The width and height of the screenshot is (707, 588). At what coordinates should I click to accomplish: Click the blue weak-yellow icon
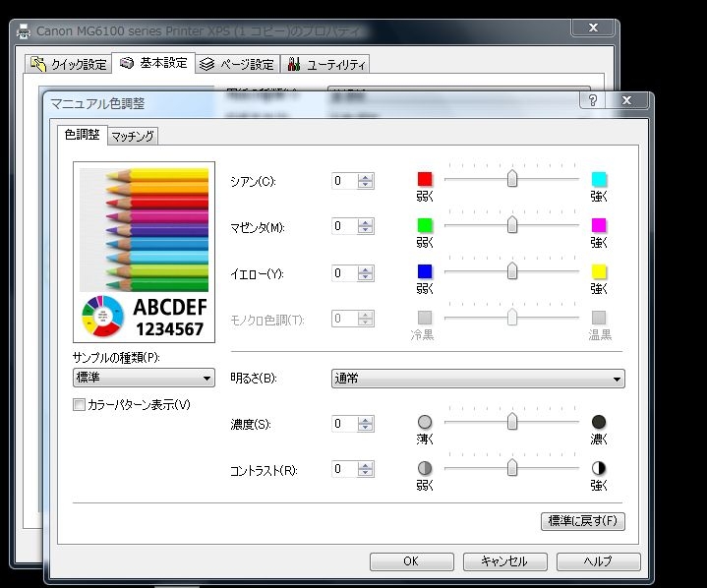coord(424,271)
